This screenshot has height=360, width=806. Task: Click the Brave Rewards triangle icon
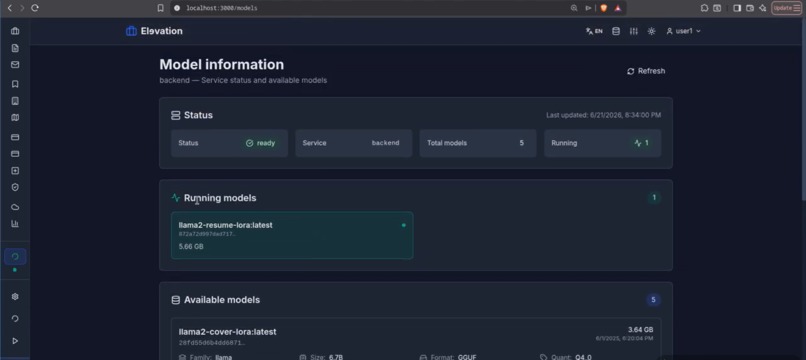[618, 8]
